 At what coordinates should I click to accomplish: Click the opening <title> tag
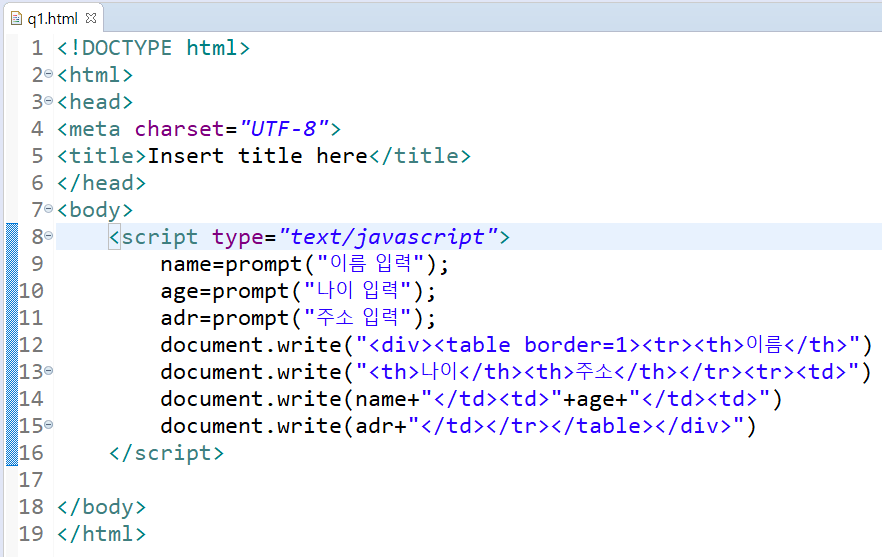[102, 156]
